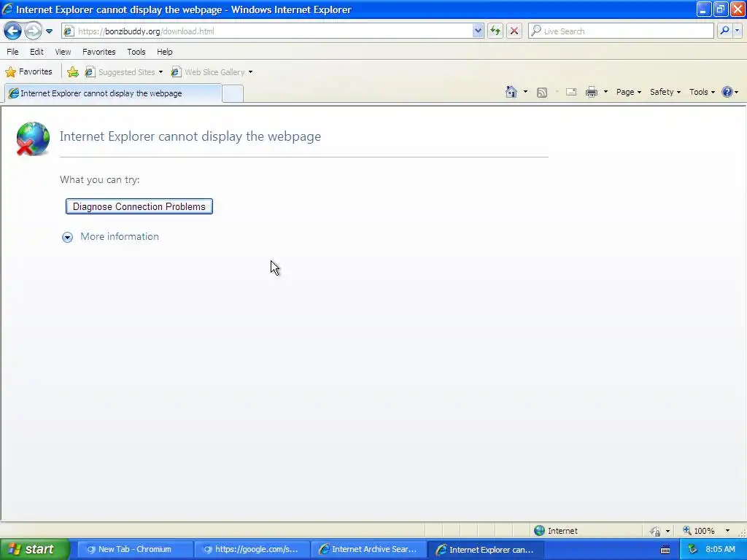This screenshot has width=747, height=560.
Task: Switch to New Tab - Chromium taskbar window
Action: (x=134, y=550)
